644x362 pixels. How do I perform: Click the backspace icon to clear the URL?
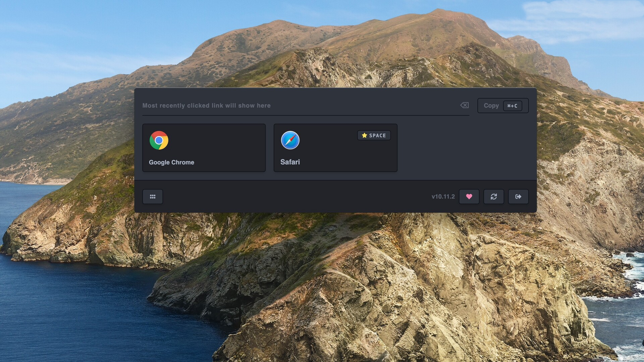(464, 105)
